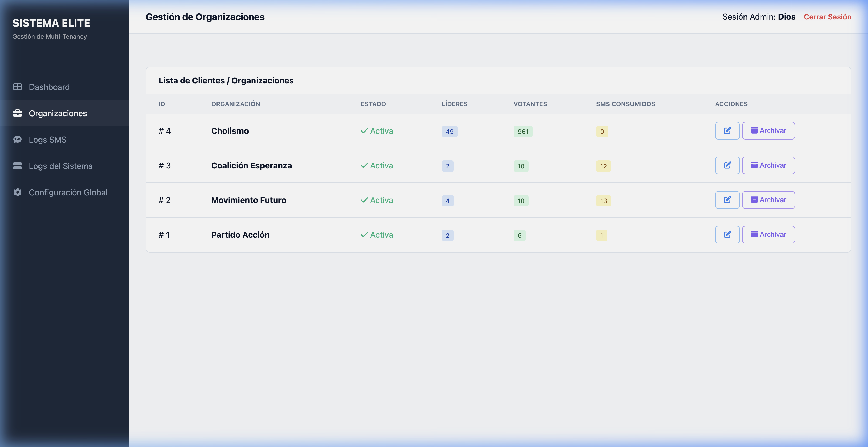Edit the Partido Acción organization
The image size is (868, 447).
tap(727, 235)
